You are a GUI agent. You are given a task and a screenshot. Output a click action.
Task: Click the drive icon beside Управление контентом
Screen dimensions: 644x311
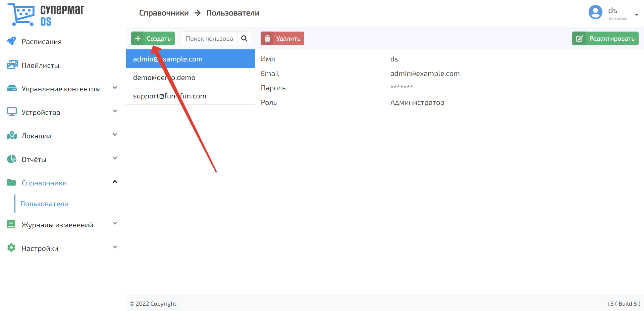pyautogui.click(x=12, y=88)
